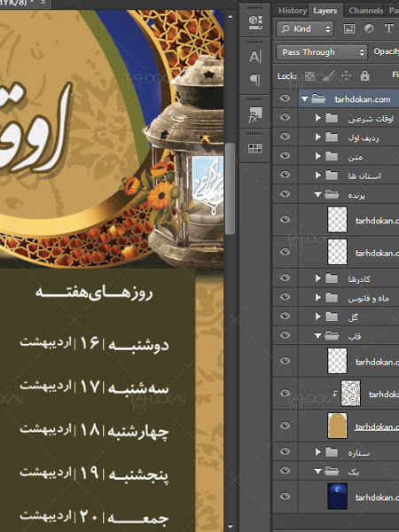Open the Pass Through blend mode dropdown
The width and height of the screenshot is (399, 532).
322,52
